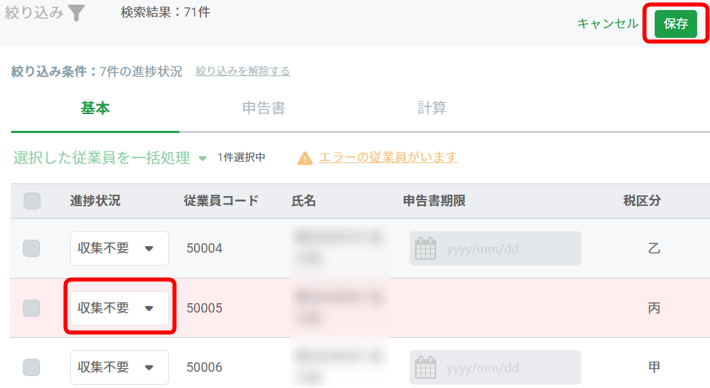Open エラーの従業員がいます link
The image size is (710, 388).
tap(388, 158)
